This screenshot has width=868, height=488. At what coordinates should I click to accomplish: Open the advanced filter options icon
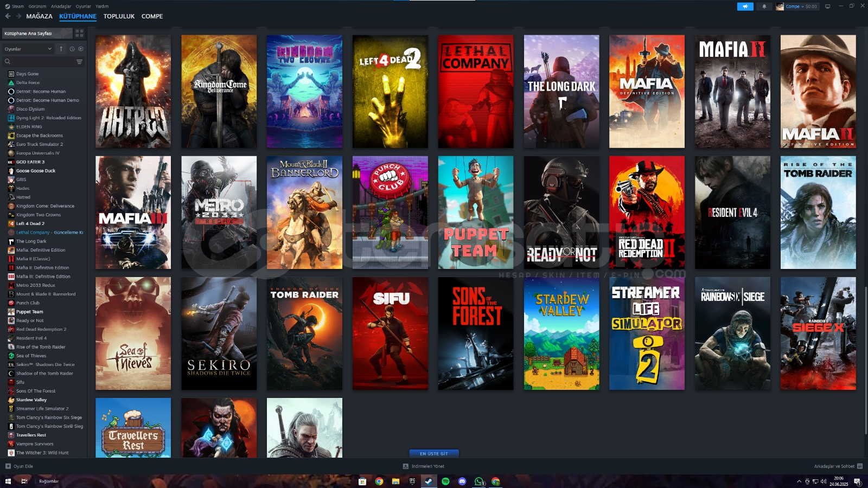pyautogui.click(x=79, y=62)
